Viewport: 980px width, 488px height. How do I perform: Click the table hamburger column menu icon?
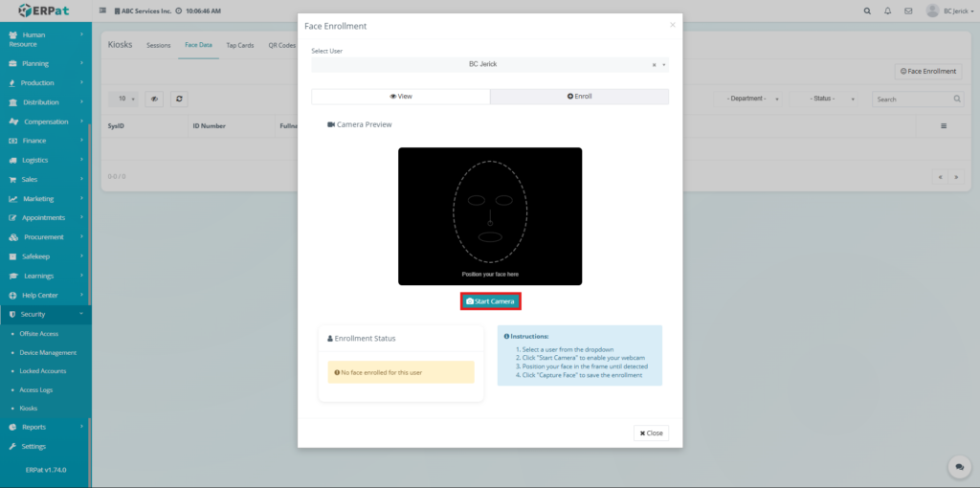944,125
